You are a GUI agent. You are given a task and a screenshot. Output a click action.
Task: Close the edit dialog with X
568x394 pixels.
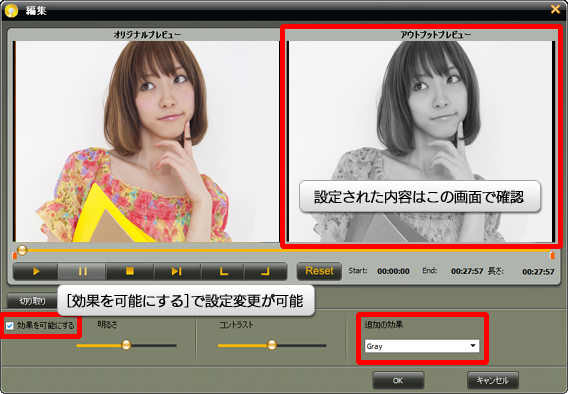(x=555, y=9)
